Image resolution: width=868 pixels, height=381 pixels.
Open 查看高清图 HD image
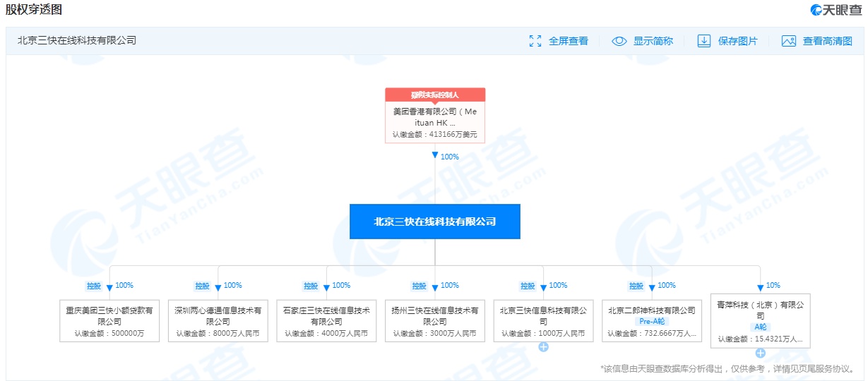[828, 41]
